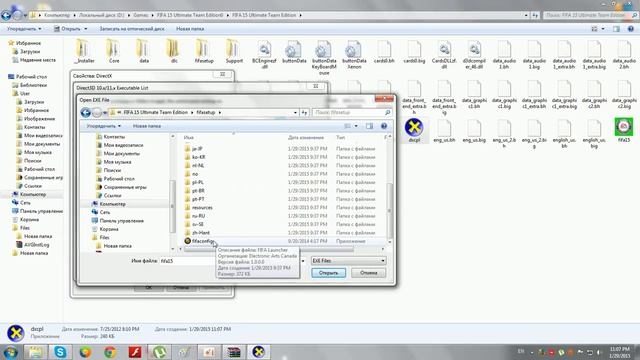The width and height of the screenshot is (640, 360).
Task: Click the dialog search box
Action: point(352,112)
